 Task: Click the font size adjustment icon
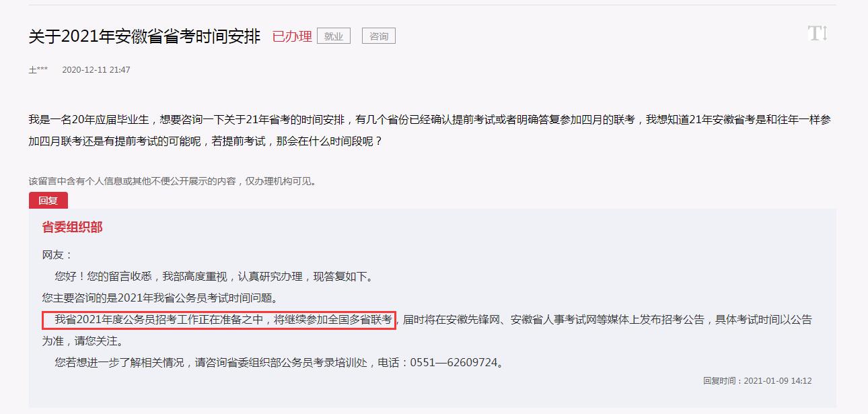[818, 34]
